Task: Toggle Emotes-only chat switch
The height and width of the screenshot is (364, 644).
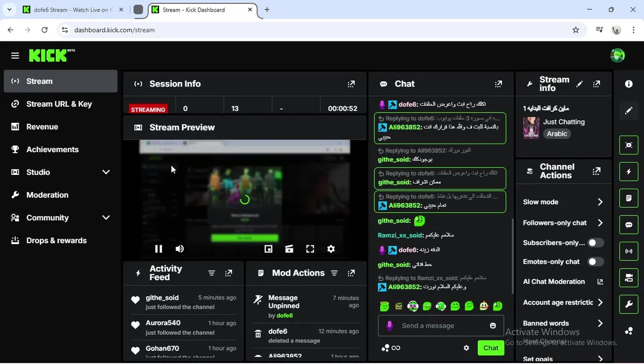Action: click(596, 262)
